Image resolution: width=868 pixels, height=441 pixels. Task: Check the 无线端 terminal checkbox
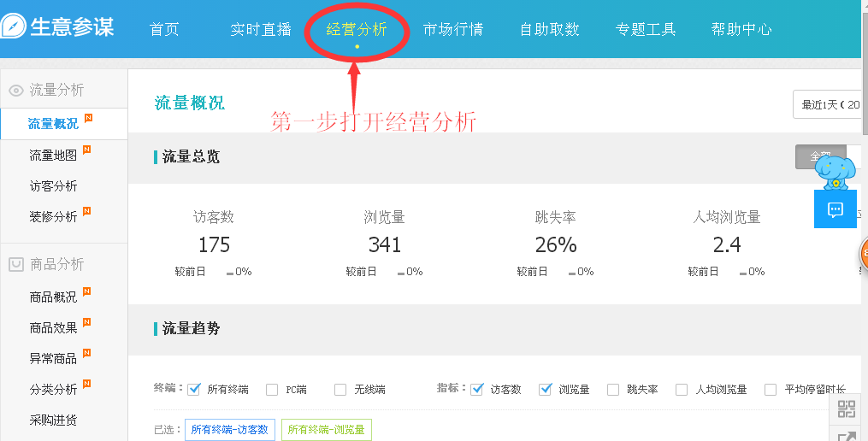pyautogui.click(x=340, y=390)
